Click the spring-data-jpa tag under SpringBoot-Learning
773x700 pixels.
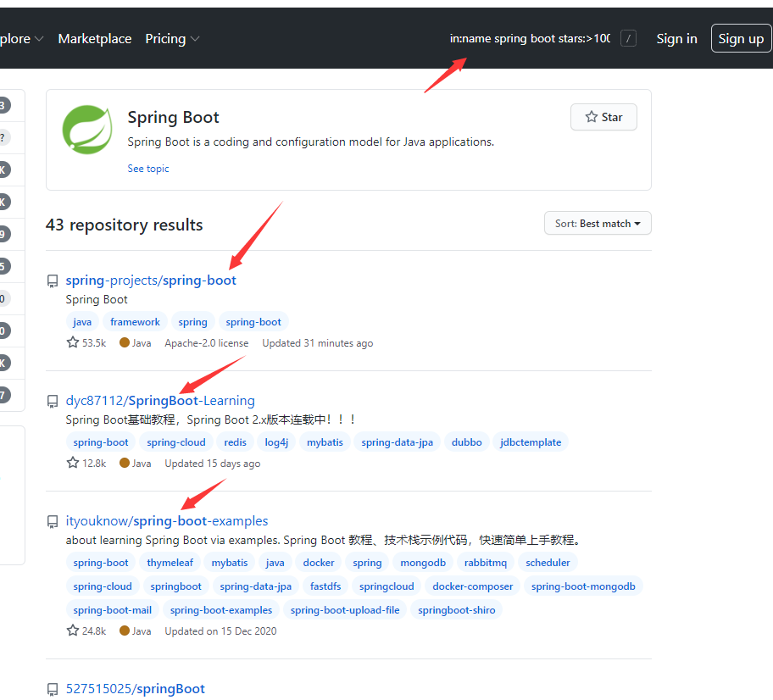click(x=397, y=442)
